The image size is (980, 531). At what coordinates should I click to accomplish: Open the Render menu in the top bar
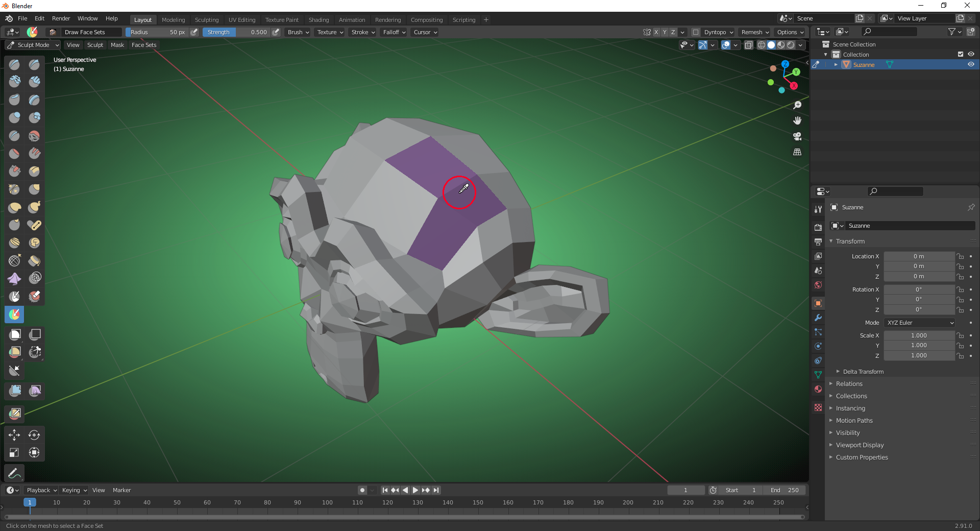[61, 18]
